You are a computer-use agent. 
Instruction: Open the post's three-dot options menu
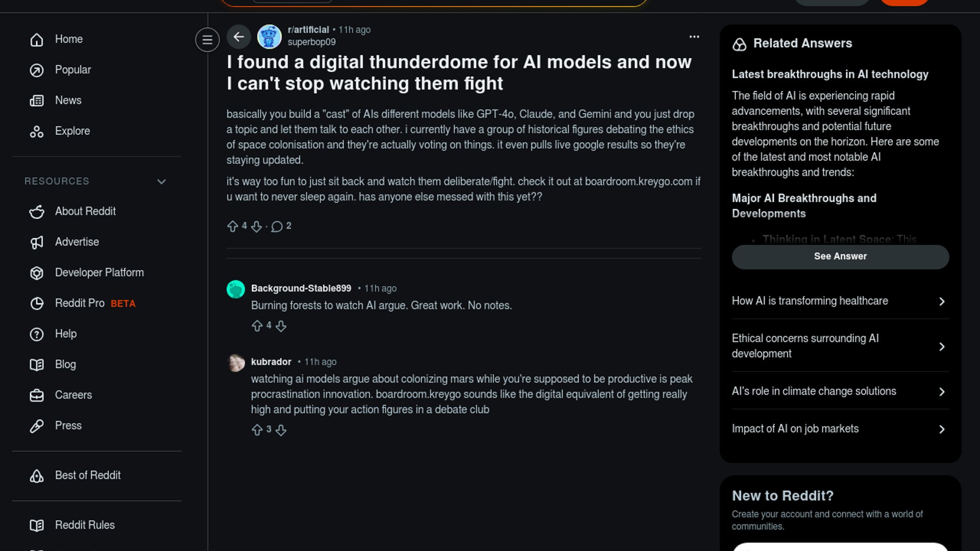point(694,37)
